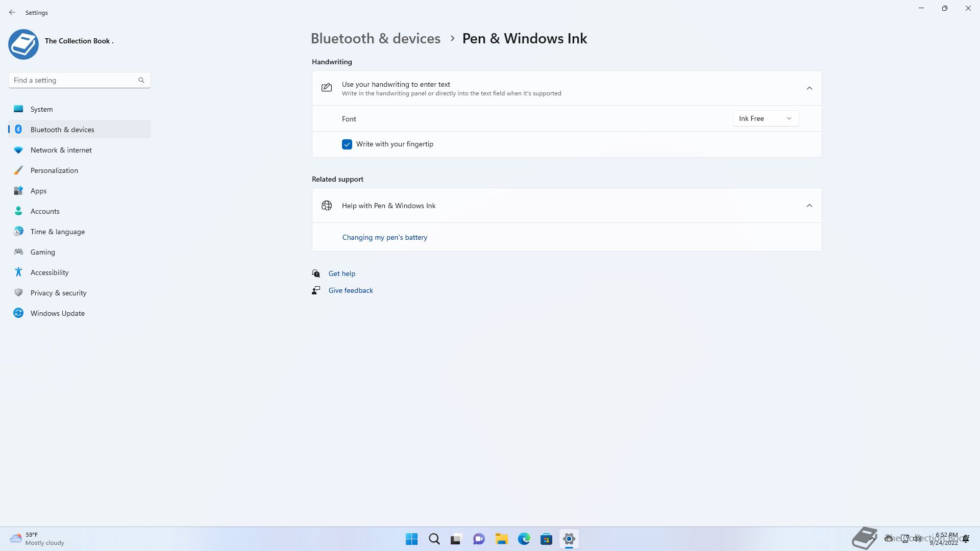Open Chat app on taskbar
Viewport: 980px width, 551px height.
(479, 539)
